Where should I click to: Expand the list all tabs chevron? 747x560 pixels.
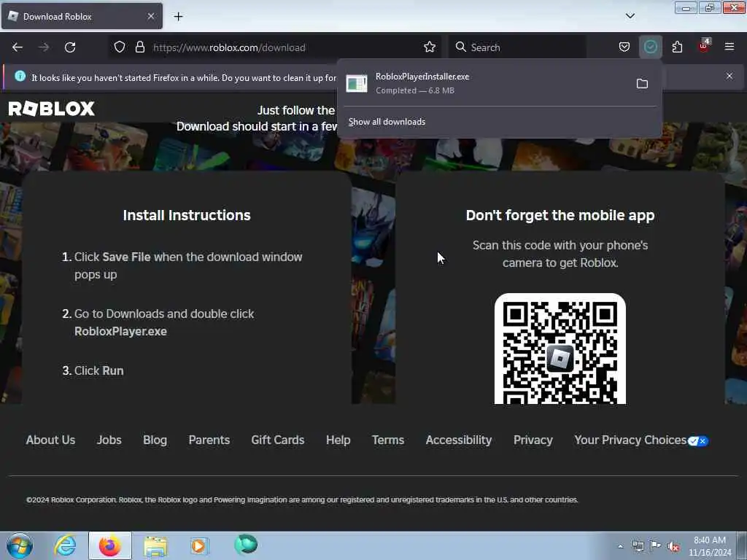tap(630, 16)
